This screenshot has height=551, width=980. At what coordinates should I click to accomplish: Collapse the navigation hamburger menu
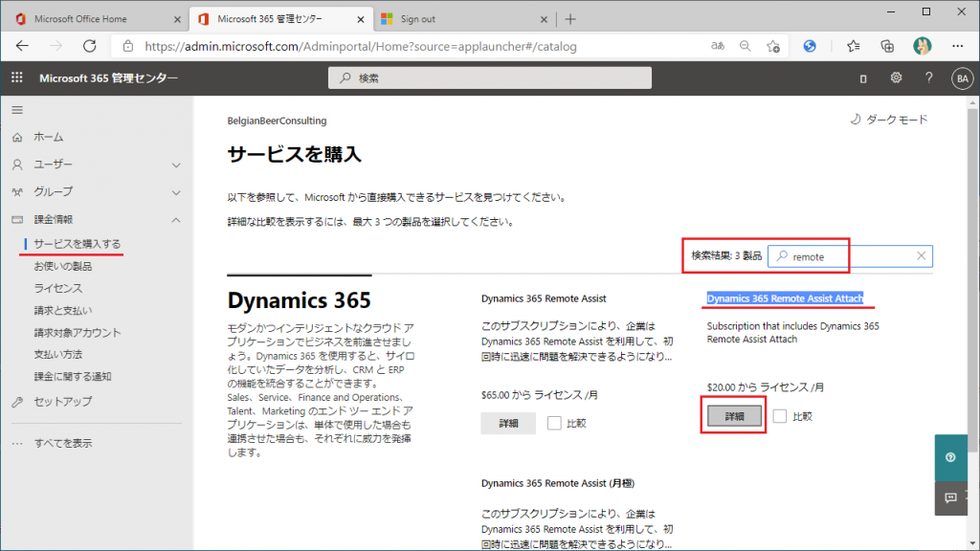tap(17, 110)
